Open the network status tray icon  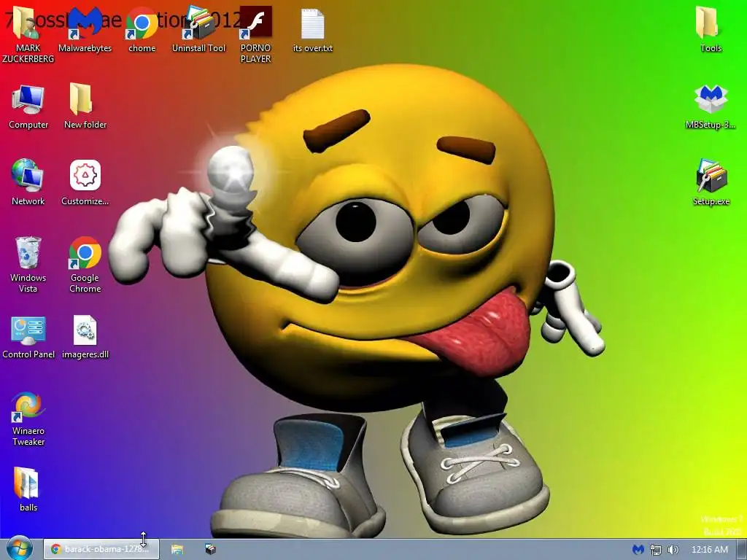(x=656, y=550)
